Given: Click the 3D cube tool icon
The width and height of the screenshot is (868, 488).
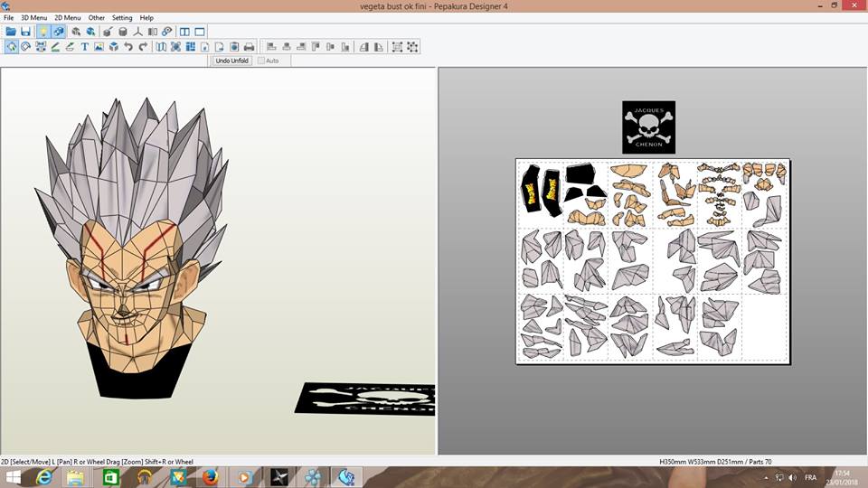Looking at the screenshot, I should point(114,46).
